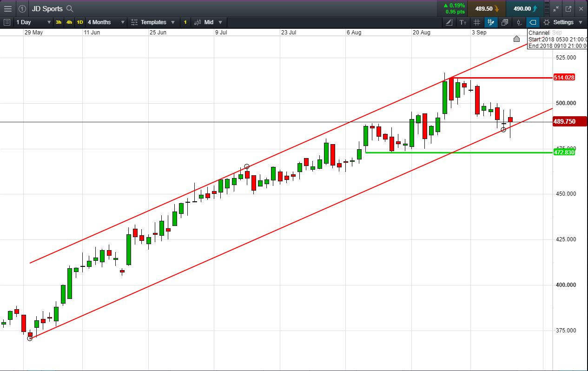
Task: Close the JD Sports chart
Action: (x=581, y=8)
